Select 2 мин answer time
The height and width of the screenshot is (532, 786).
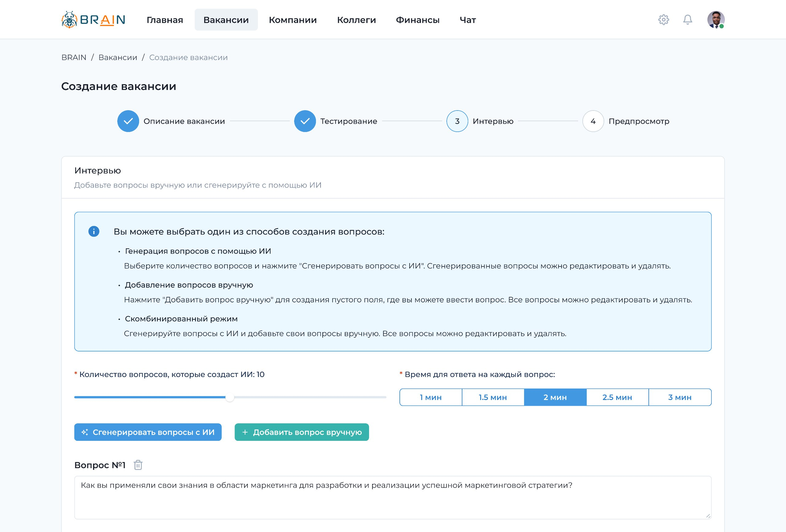(x=555, y=398)
